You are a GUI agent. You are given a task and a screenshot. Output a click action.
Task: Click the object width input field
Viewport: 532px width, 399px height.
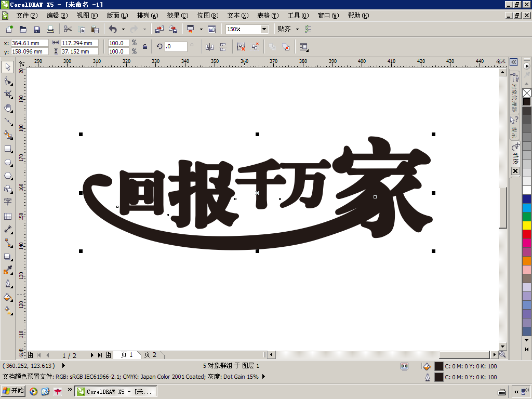click(x=79, y=43)
